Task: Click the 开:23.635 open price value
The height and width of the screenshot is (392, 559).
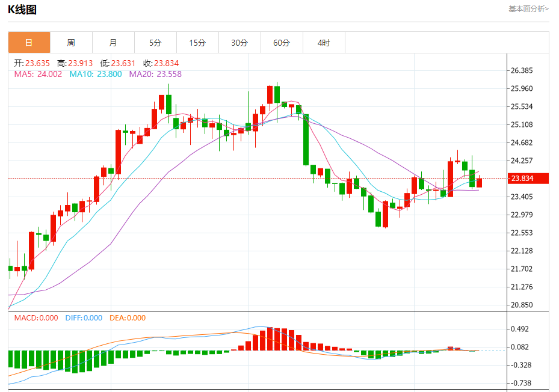Action: (32, 64)
